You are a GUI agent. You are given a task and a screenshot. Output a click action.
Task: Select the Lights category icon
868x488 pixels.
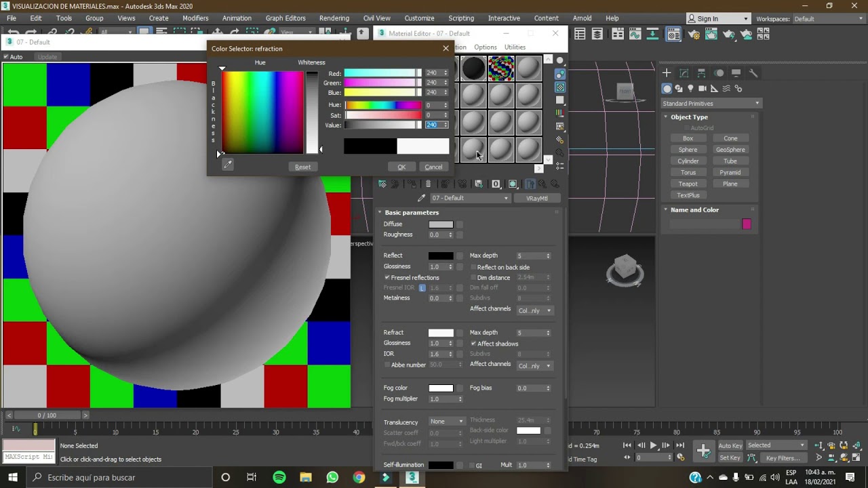690,88
